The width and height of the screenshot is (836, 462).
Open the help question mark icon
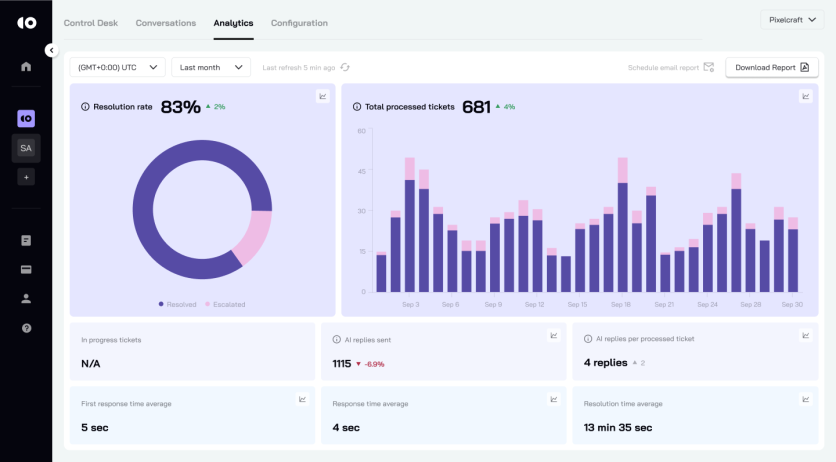[26, 327]
